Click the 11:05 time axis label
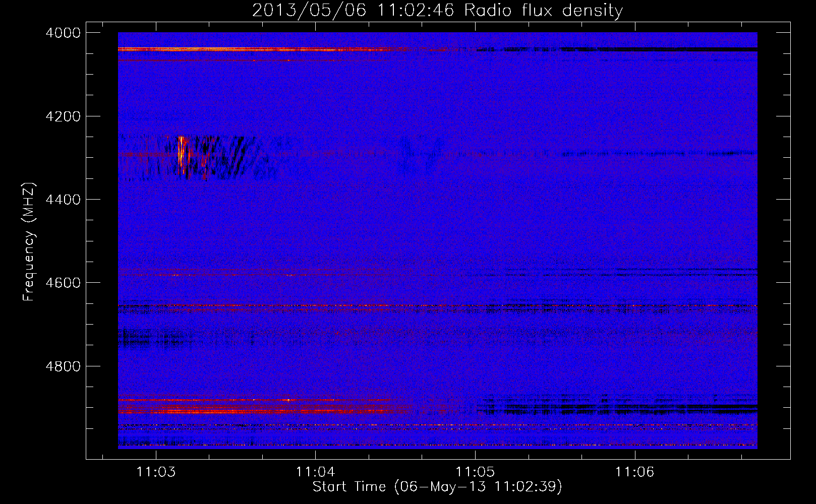The image size is (816, 504). [475, 472]
